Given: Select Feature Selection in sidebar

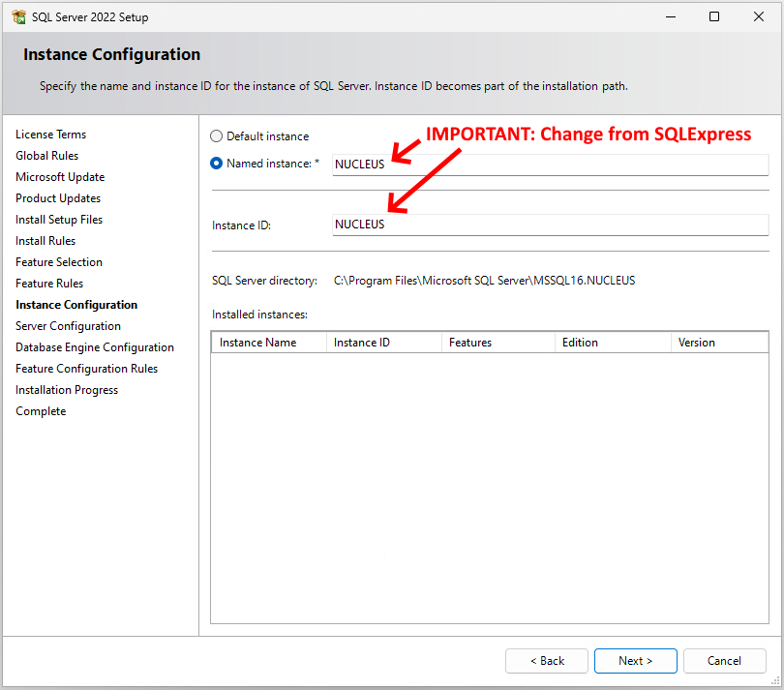Looking at the screenshot, I should [59, 262].
